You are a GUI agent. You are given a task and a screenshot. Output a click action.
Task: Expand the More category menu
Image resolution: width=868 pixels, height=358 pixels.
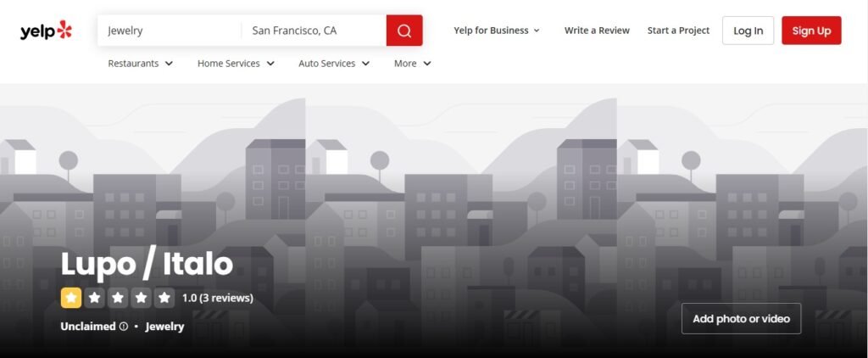coord(413,64)
